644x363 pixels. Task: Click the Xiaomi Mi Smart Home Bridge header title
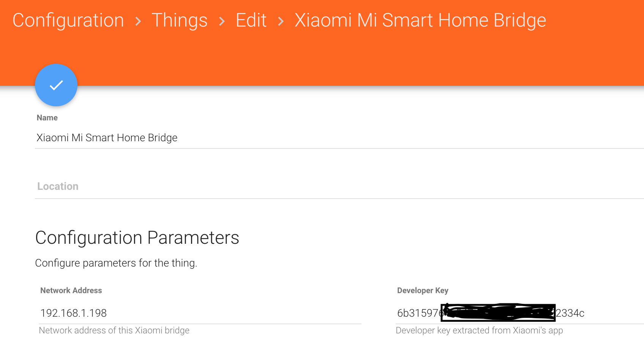(420, 20)
